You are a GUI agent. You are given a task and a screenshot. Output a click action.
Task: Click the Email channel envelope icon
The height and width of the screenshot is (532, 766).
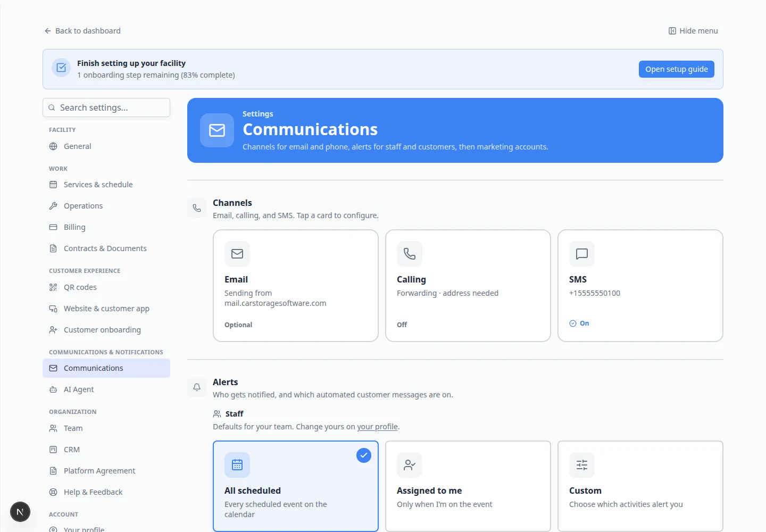click(237, 254)
